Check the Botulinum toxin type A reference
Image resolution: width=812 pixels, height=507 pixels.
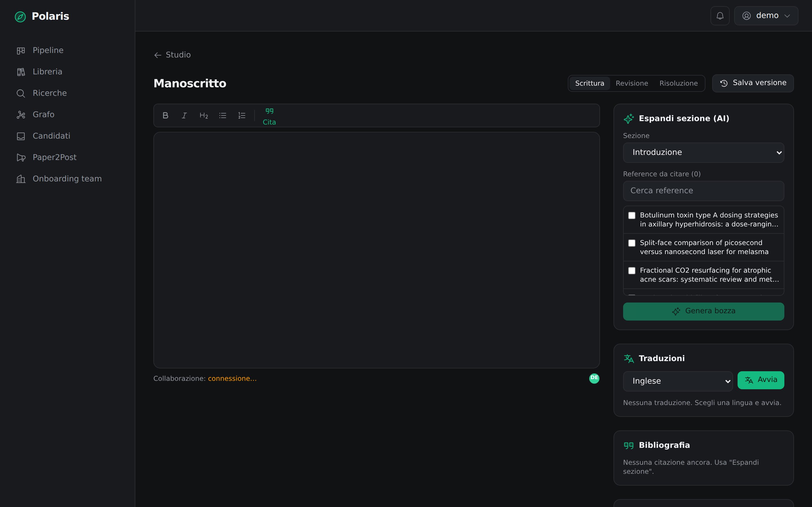coord(632,215)
